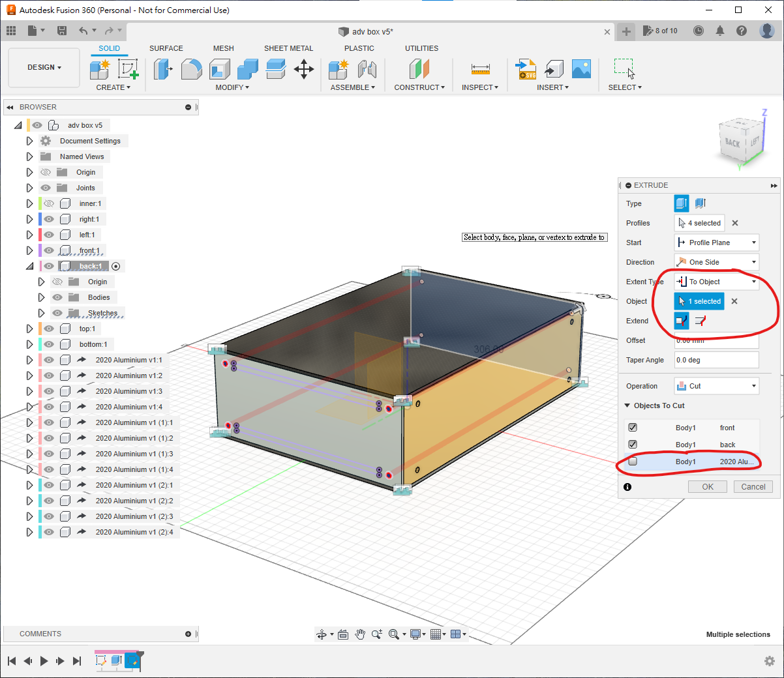Click the Joint tool in Assemble

[367, 69]
